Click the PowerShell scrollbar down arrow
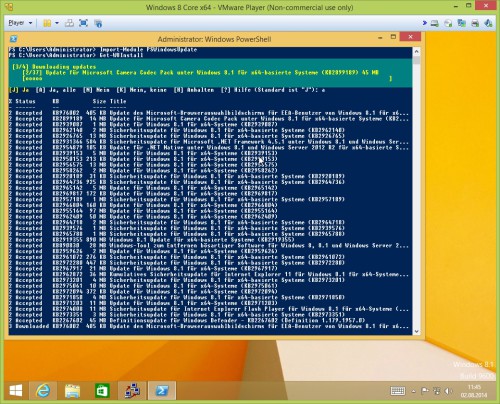 [416, 331]
